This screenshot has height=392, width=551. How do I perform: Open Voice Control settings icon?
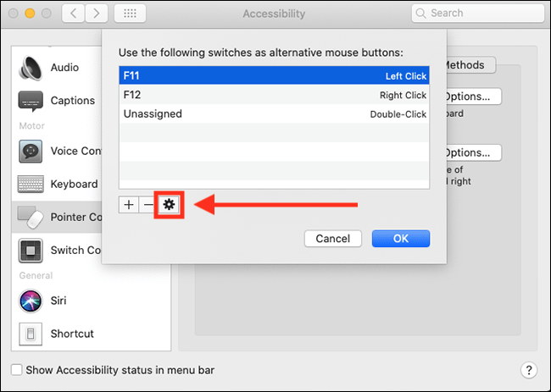pos(31,152)
